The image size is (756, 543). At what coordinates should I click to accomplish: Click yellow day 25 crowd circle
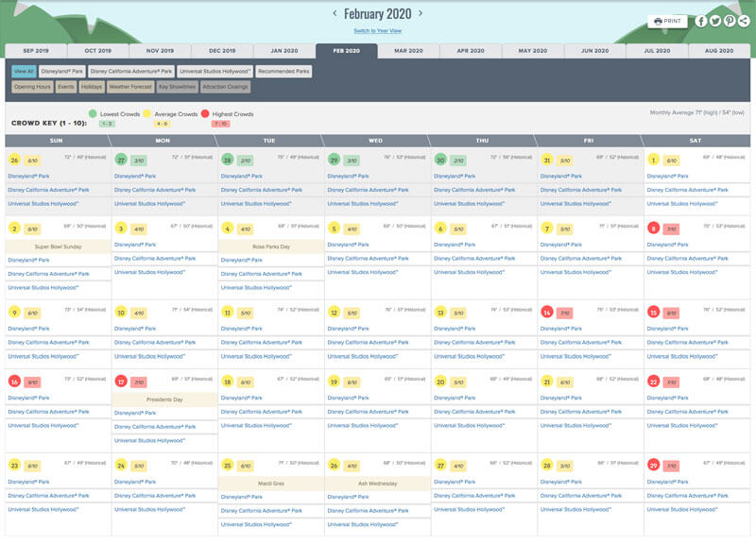click(x=228, y=466)
